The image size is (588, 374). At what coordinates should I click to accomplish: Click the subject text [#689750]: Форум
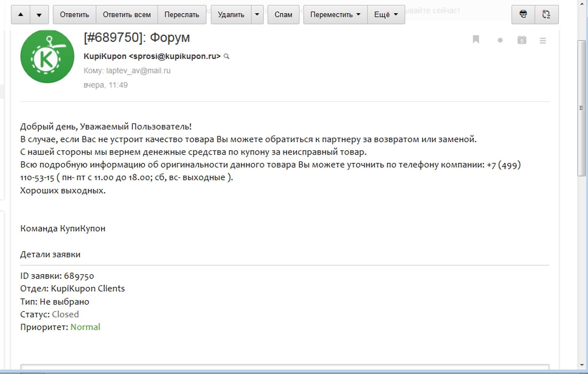[137, 37]
